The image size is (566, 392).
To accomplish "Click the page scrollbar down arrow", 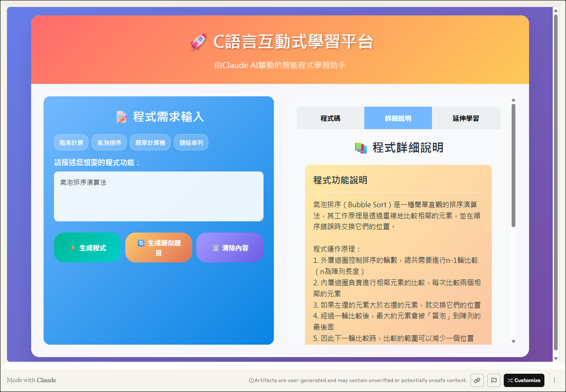I will 555,358.
